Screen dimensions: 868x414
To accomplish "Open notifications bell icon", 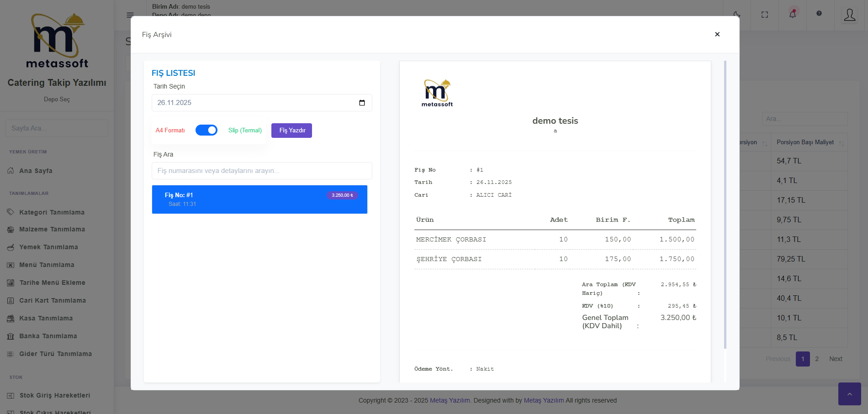I will click(793, 14).
